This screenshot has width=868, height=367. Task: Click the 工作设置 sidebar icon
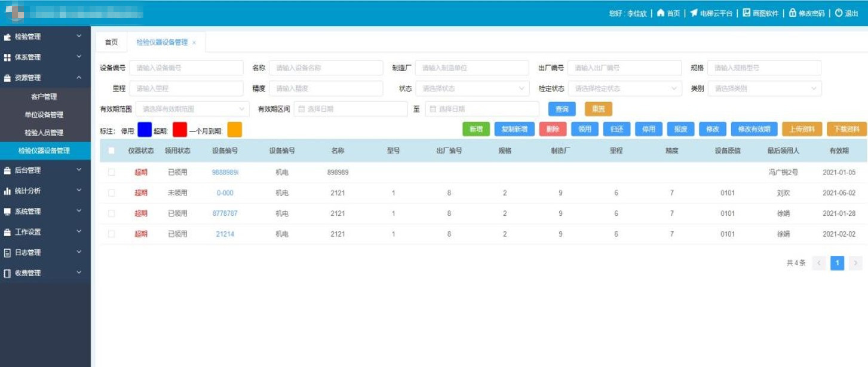pos(7,232)
